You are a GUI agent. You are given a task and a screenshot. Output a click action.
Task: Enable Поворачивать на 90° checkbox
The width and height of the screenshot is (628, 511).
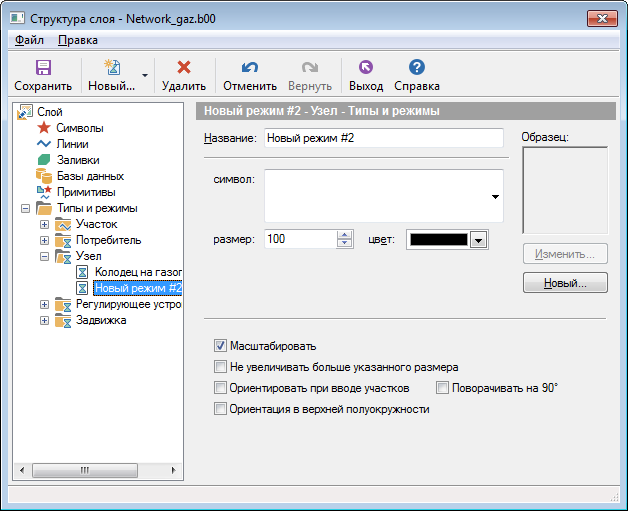click(x=443, y=388)
